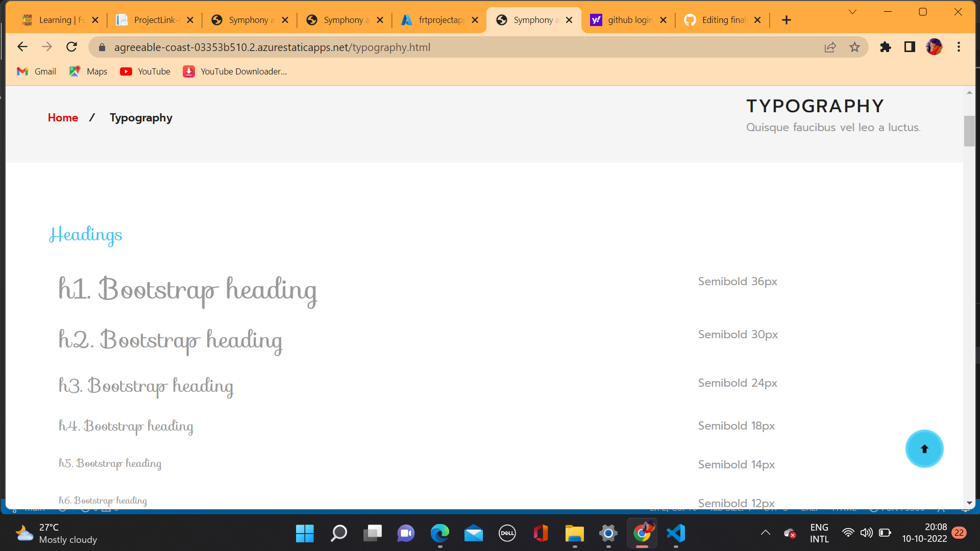Open the side panel icon next to extensions
Screen dimensions: 980x551
pyautogui.click(x=910, y=47)
